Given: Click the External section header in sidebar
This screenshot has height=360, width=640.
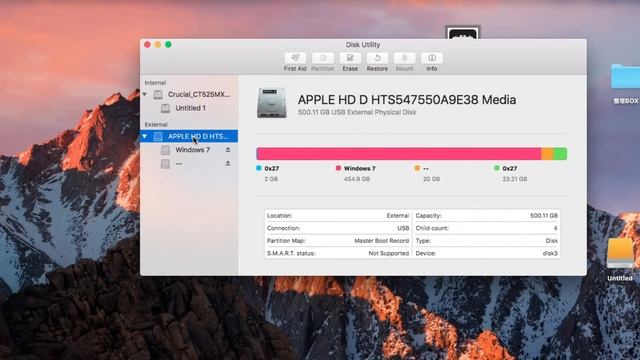Looking at the screenshot, I should tap(156, 124).
